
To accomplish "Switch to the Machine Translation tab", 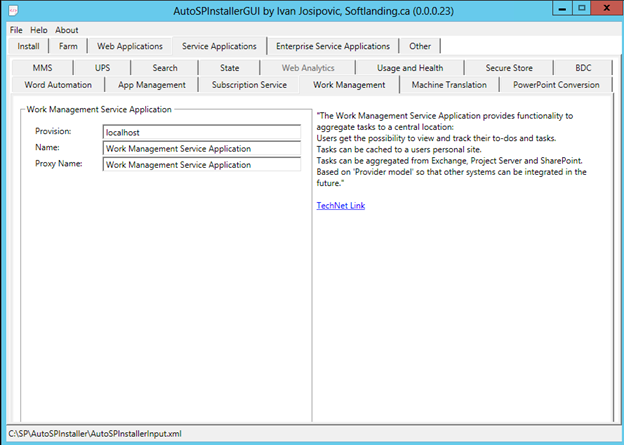I will point(449,85).
